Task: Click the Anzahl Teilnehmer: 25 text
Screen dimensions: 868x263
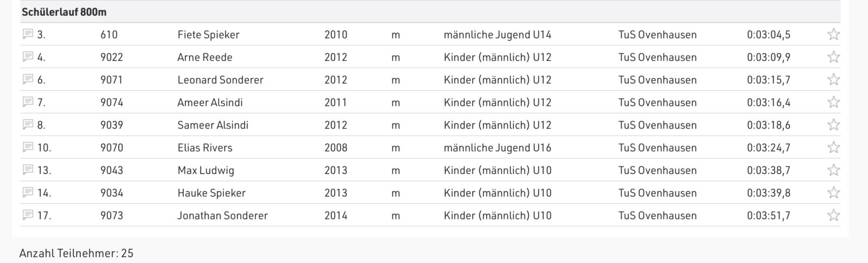Action: 76,253
